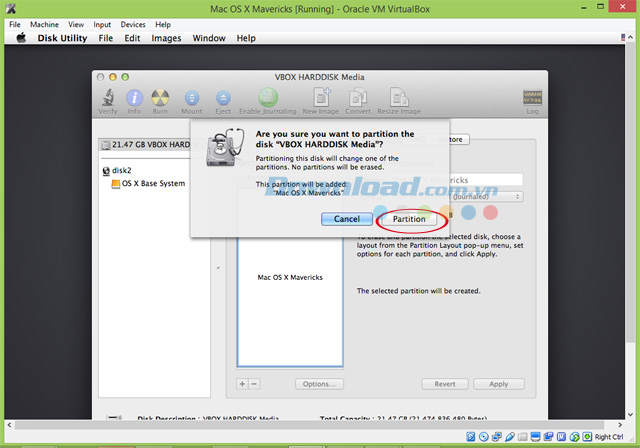640x448 pixels.
Task: Open VirtualBox Input menu
Action: (x=102, y=24)
